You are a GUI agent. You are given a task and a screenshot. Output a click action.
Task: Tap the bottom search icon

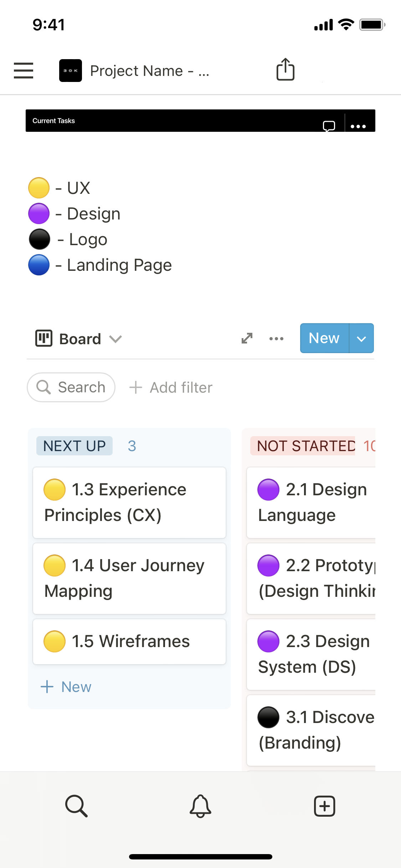76,806
